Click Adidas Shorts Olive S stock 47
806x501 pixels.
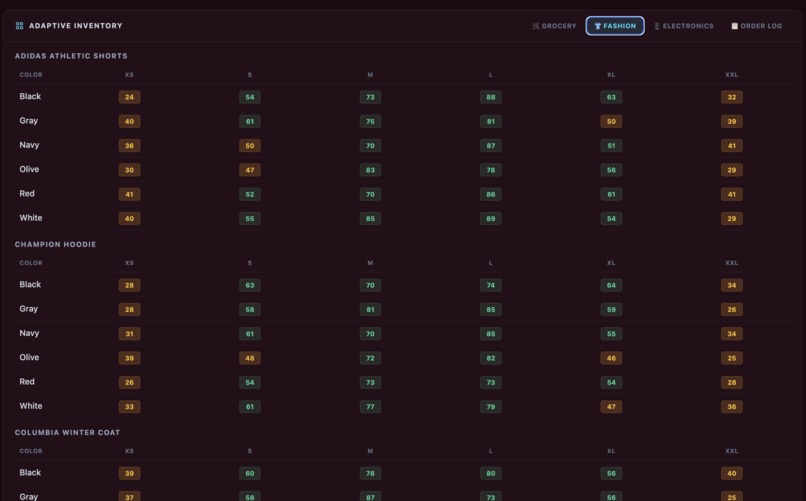click(x=249, y=170)
